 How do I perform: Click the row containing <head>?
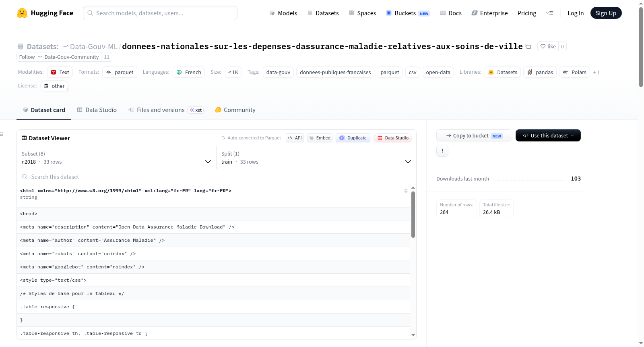[213, 214]
